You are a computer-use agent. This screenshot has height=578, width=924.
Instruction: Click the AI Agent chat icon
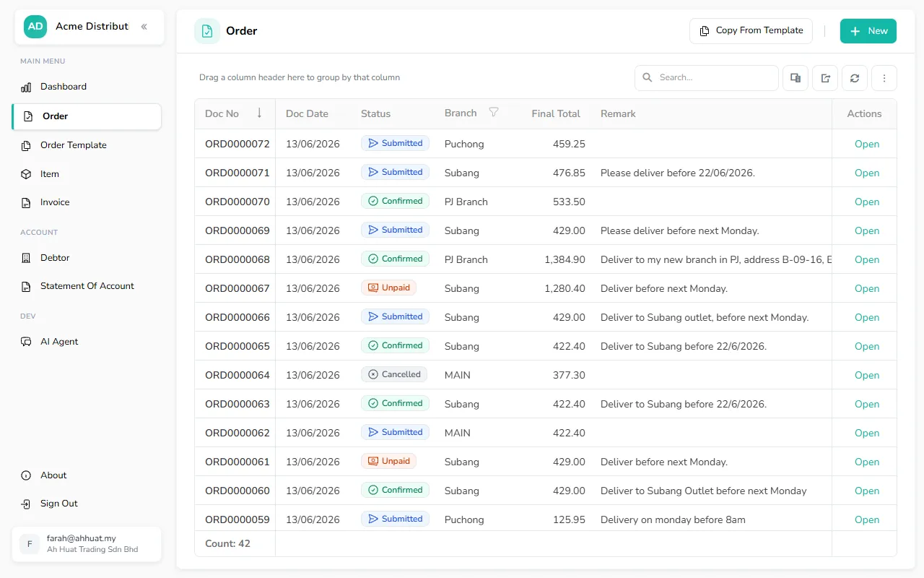(x=26, y=342)
